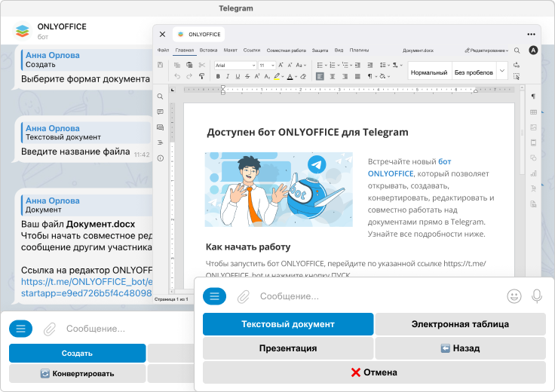Open the Find icon in the left sidebar
The width and height of the screenshot is (555, 392).
pos(161,96)
